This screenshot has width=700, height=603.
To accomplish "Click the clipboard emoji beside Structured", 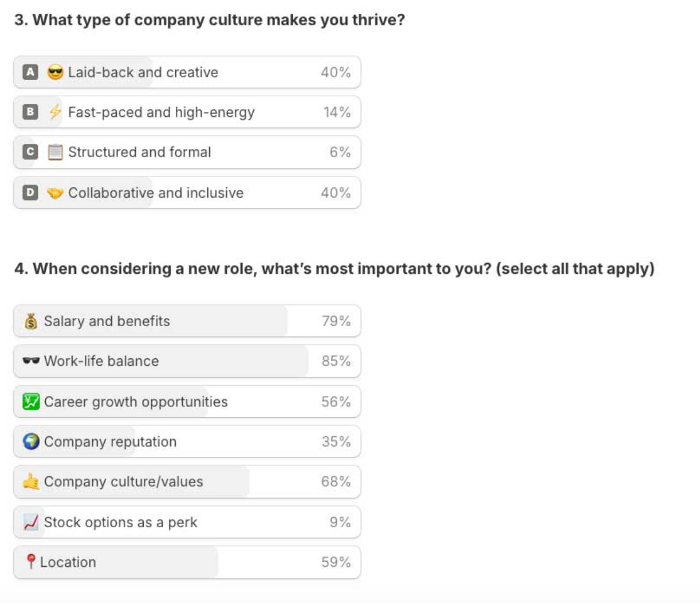I will (x=55, y=152).
